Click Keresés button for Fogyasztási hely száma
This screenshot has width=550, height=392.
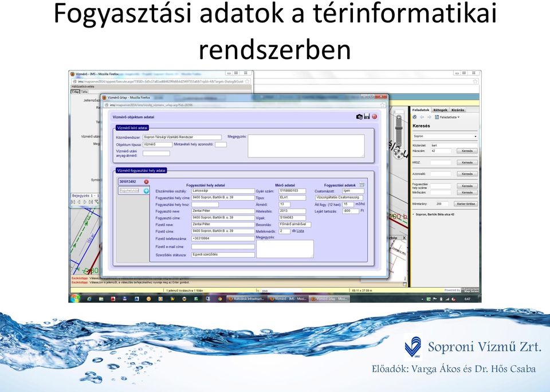pyautogui.click(x=467, y=186)
